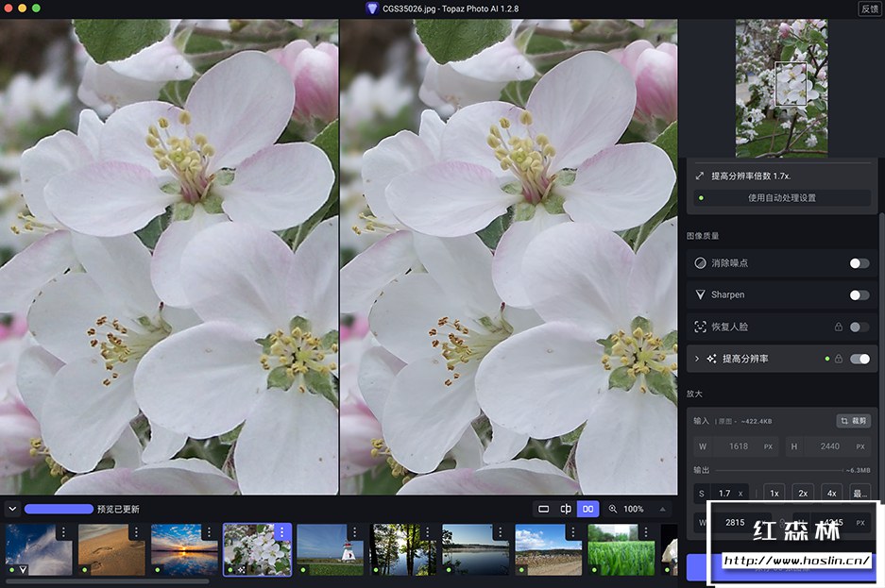Click 使用自动处理设置 button
Viewport: 885px width, 588px height.
(782, 198)
